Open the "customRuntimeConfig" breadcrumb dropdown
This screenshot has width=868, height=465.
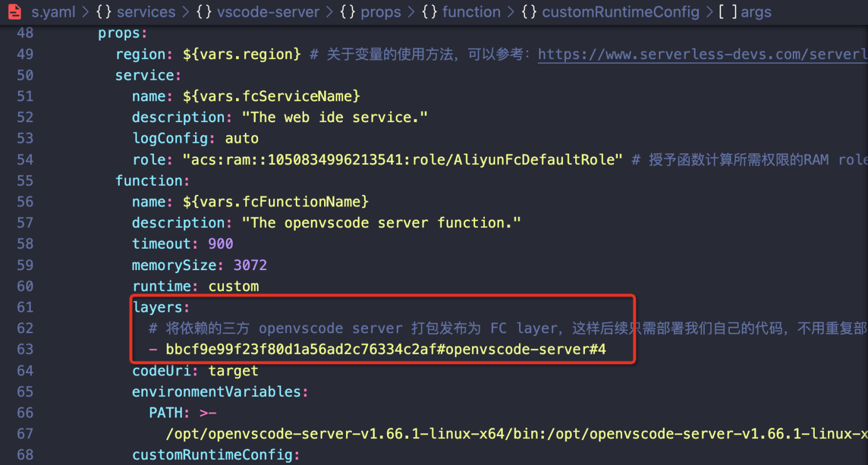tap(620, 12)
